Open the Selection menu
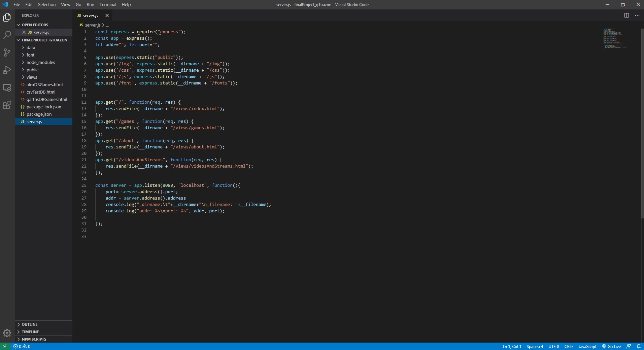The height and width of the screenshot is (350, 644). (x=47, y=4)
